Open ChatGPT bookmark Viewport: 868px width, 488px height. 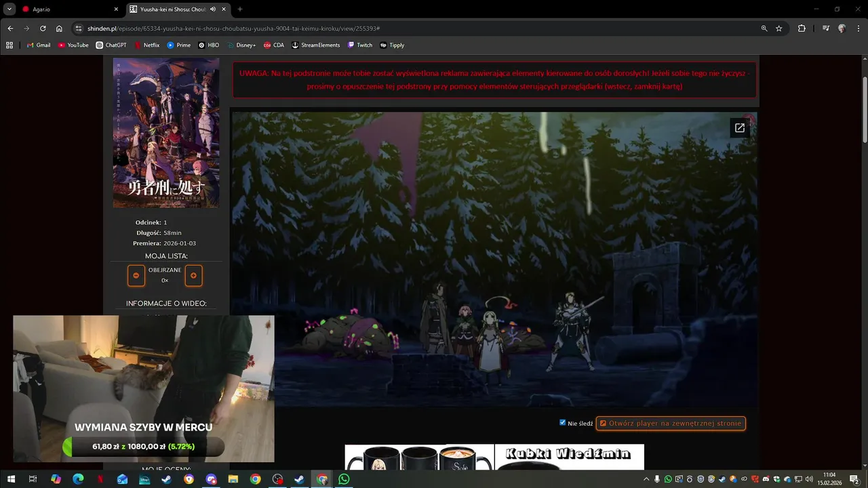(111, 45)
